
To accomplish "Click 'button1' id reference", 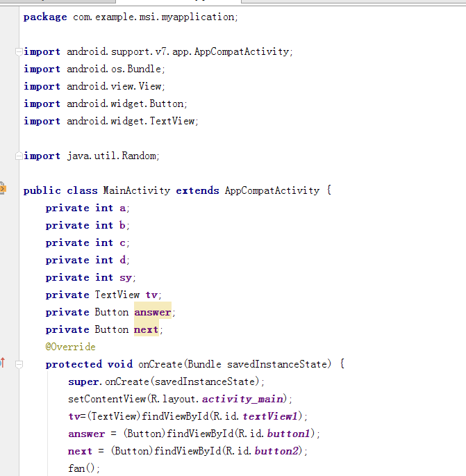I will click(x=288, y=434).
